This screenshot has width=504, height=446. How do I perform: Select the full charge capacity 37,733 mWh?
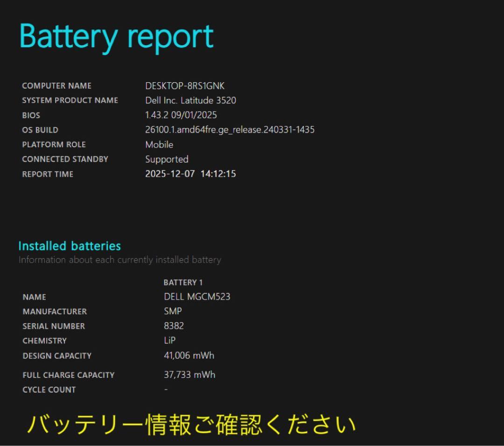click(x=189, y=374)
